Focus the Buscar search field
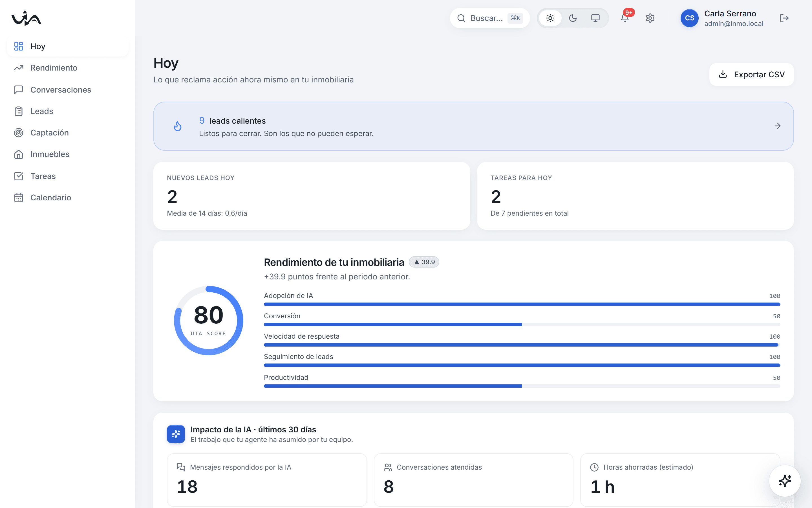The height and width of the screenshot is (508, 812). click(x=489, y=18)
